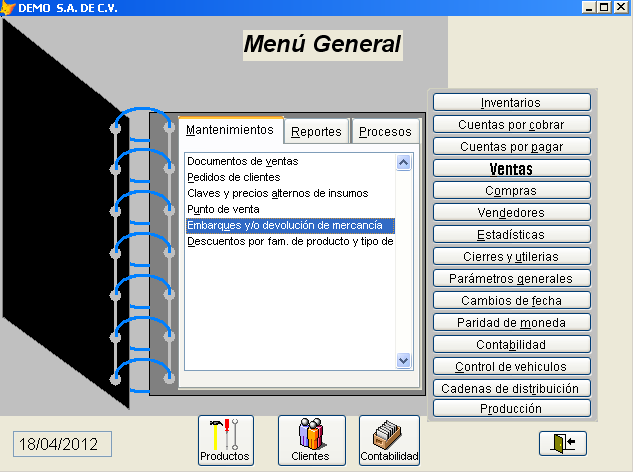Switch to the Procesos tab
Viewport: 633px width, 472px height.
385,132
